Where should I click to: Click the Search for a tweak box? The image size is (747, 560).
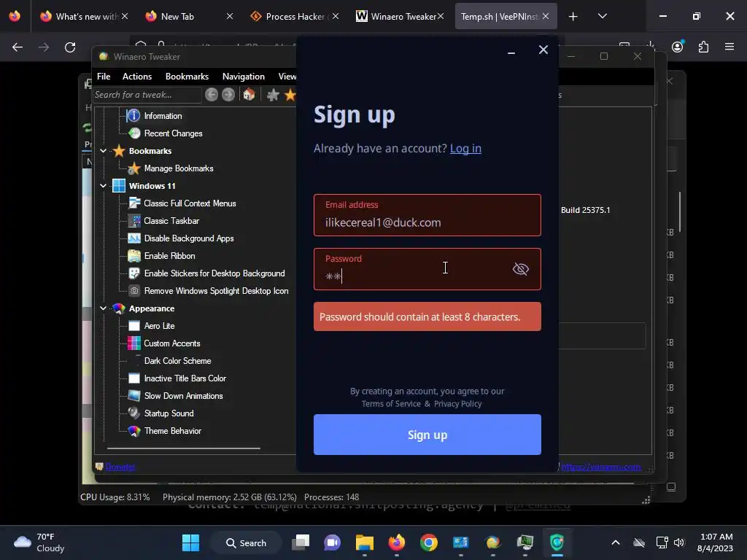click(147, 95)
